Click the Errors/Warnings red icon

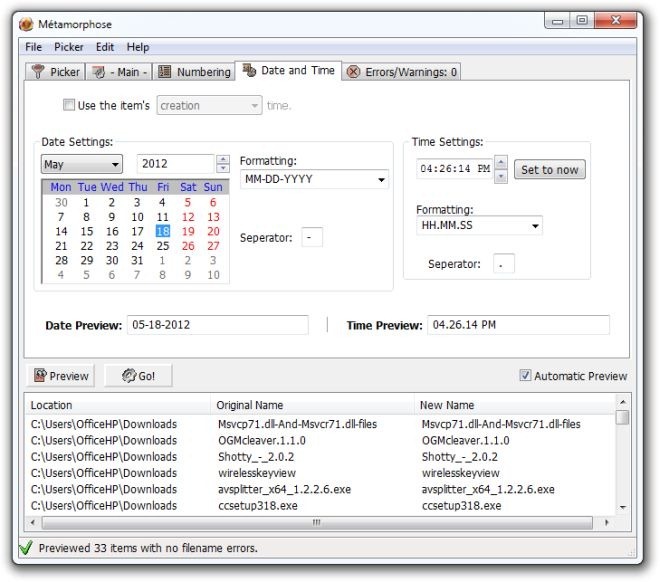[x=353, y=72]
